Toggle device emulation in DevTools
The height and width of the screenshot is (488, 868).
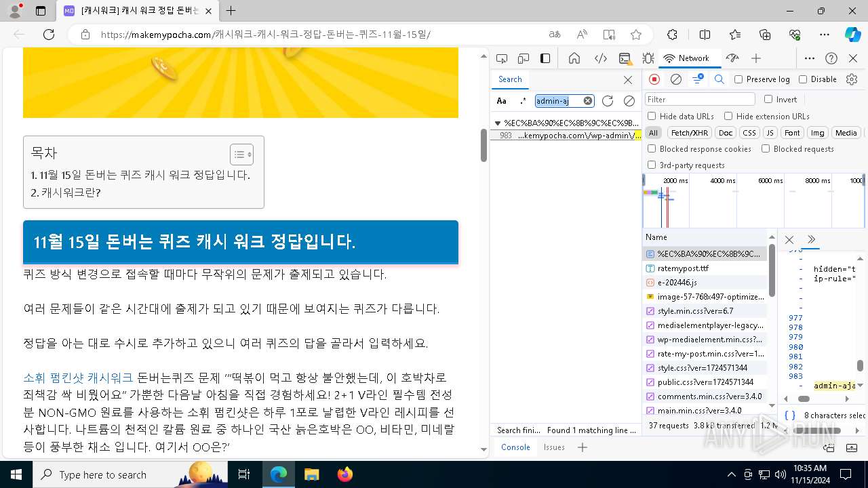point(524,58)
